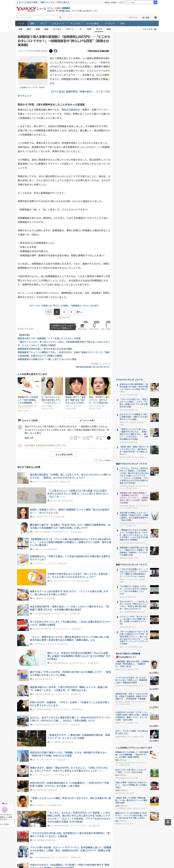This screenshot has height=868, width=174.
Task: Click the コメントを書く button
Action: [87, 420]
